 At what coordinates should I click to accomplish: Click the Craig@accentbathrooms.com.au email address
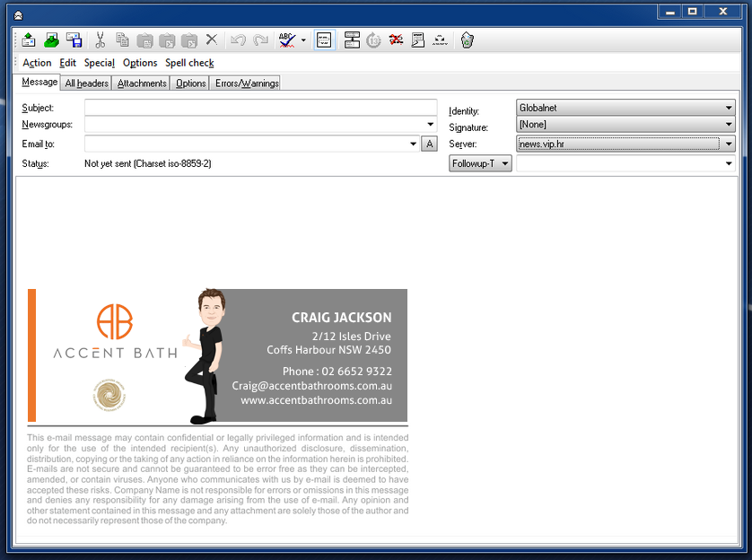coord(311,386)
